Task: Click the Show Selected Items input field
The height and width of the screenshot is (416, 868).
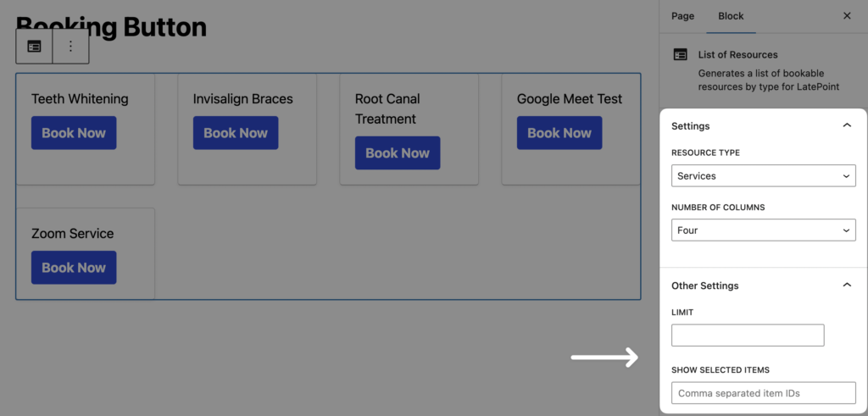Action: (x=763, y=393)
